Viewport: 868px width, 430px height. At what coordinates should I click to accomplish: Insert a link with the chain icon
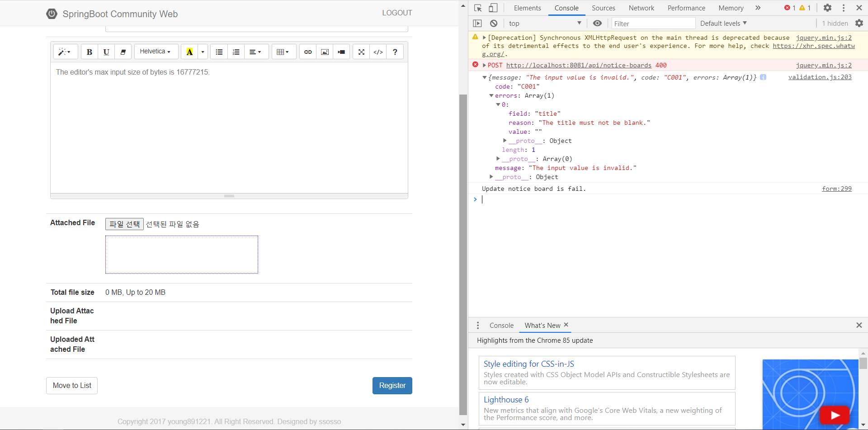coord(308,52)
